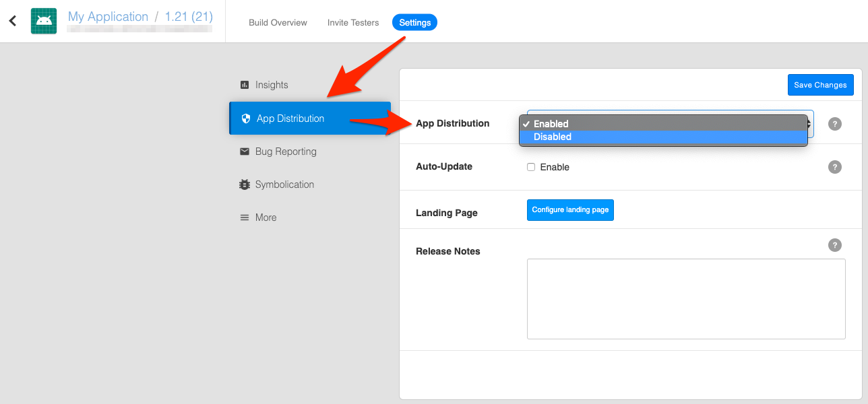Open help for App Distribution setting

[835, 123]
